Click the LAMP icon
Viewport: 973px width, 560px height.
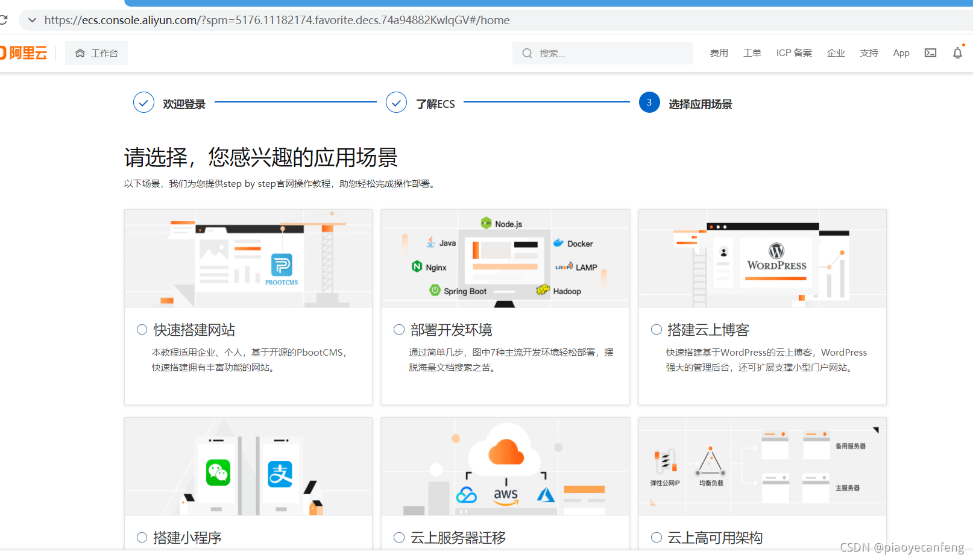point(564,266)
